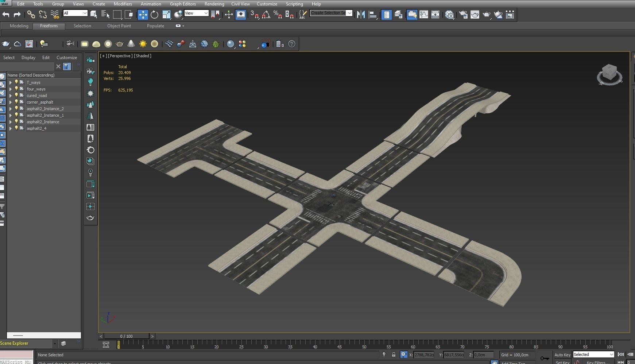Click the Redo arrow in the main toolbar

tap(17, 15)
